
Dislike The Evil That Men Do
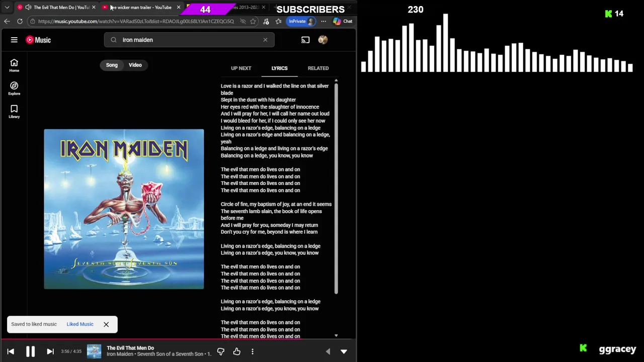(220, 351)
